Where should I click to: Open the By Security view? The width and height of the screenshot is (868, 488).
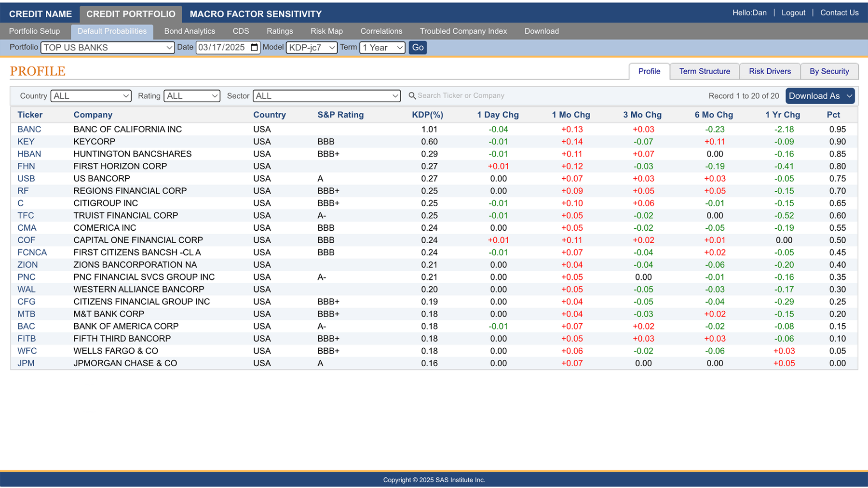click(x=829, y=71)
